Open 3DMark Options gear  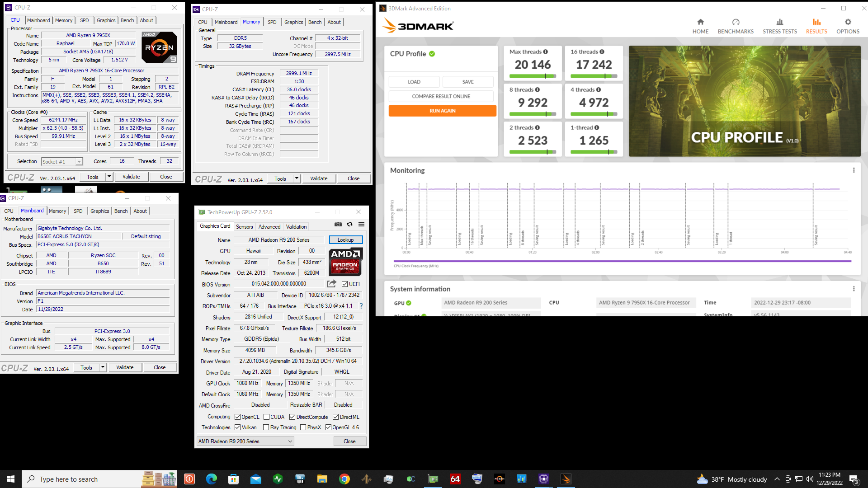point(848,26)
